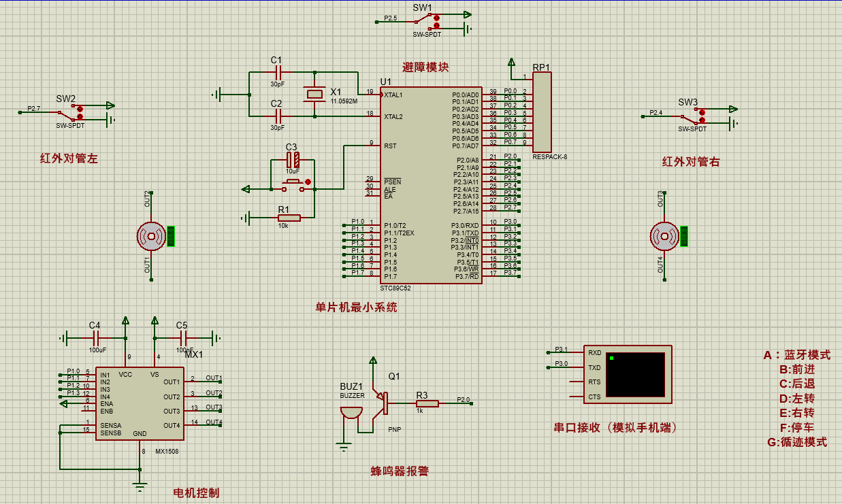Select the C5 100nF capacitor

coord(183,337)
